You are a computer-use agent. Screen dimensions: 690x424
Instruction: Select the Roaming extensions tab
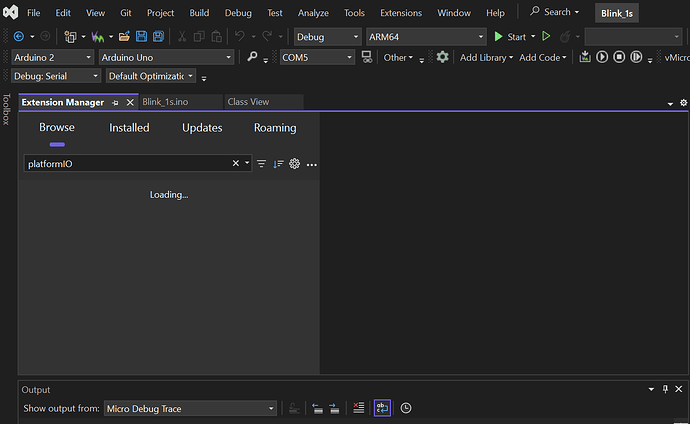coord(275,128)
